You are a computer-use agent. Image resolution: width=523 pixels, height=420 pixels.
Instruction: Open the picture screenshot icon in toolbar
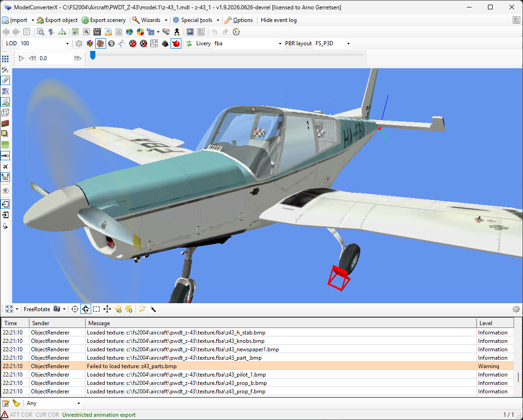pyautogui.click(x=190, y=32)
